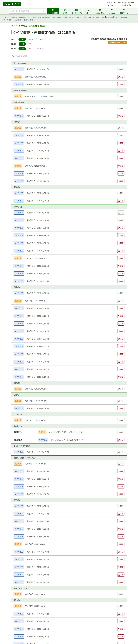
Task: Filter 対応状況 by 対応中
Action: click(x=30, y=49)
